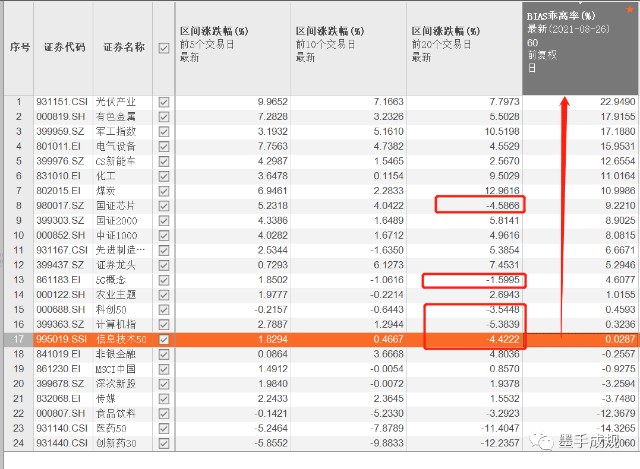640x469 pixels.
Task: Uncheck the checkbox for 创新药30 row
Action: coord(164,443)
